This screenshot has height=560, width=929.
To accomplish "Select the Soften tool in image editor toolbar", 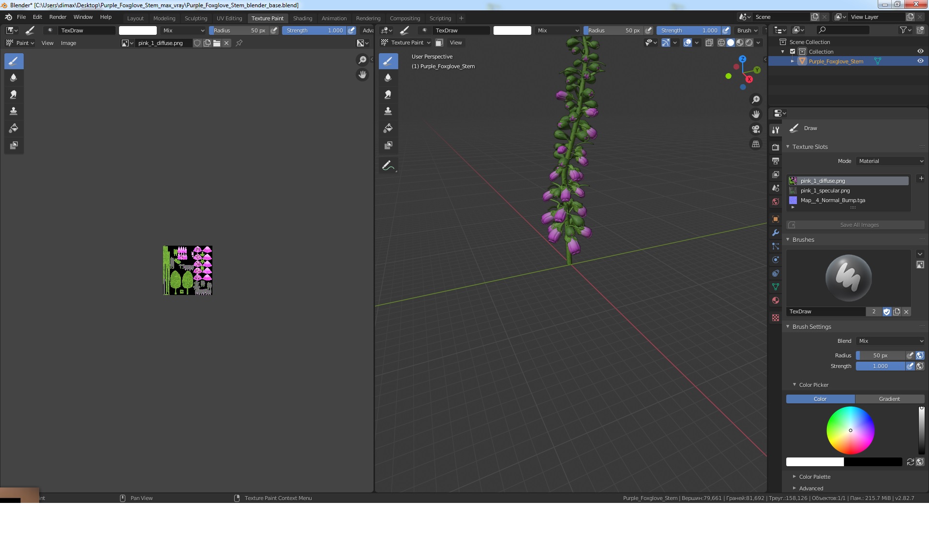I will coord(14,77).
